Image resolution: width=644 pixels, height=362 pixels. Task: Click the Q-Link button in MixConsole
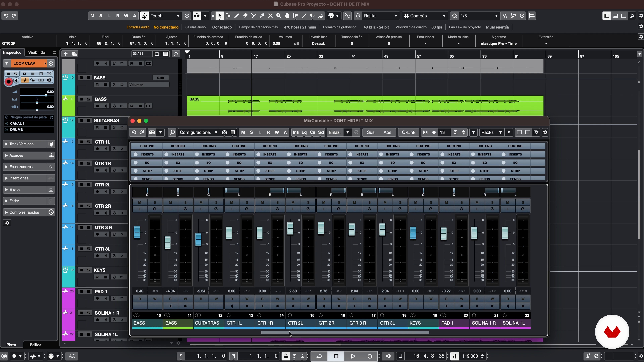click(x=409, y=132)
